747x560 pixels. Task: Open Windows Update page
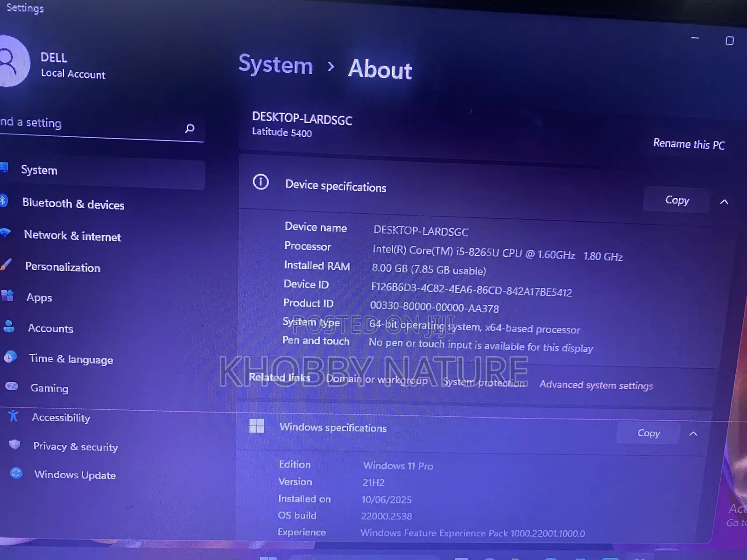[x=75, y=475]
